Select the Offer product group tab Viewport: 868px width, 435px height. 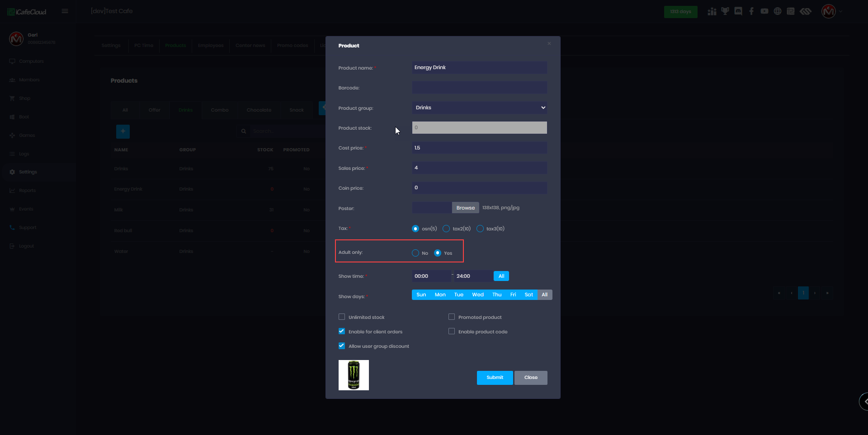[x=155, y=110]
